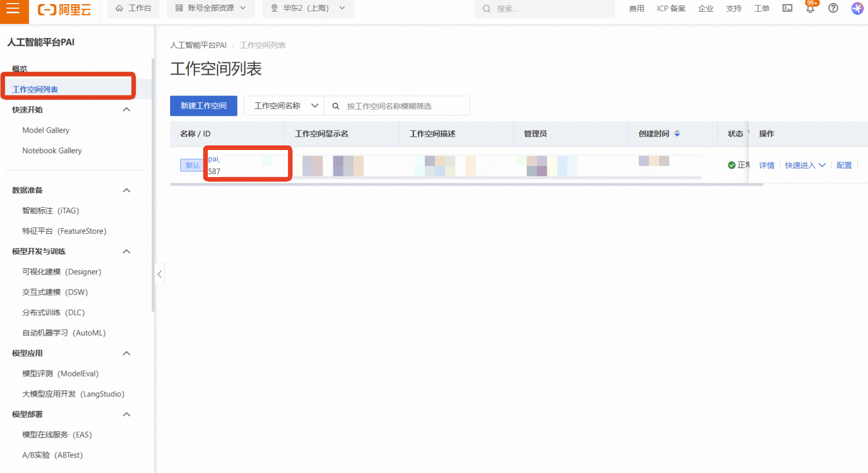Open workspace 配置 link
This screenshot has height=473, width=868.
pyautogui.click(x=844, y=165)
